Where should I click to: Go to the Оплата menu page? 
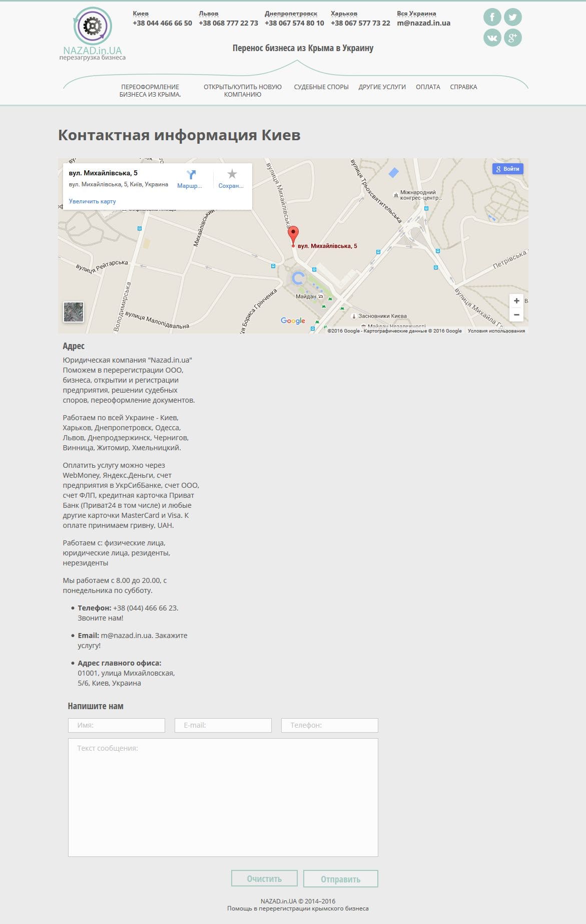(x=428, y=87)
